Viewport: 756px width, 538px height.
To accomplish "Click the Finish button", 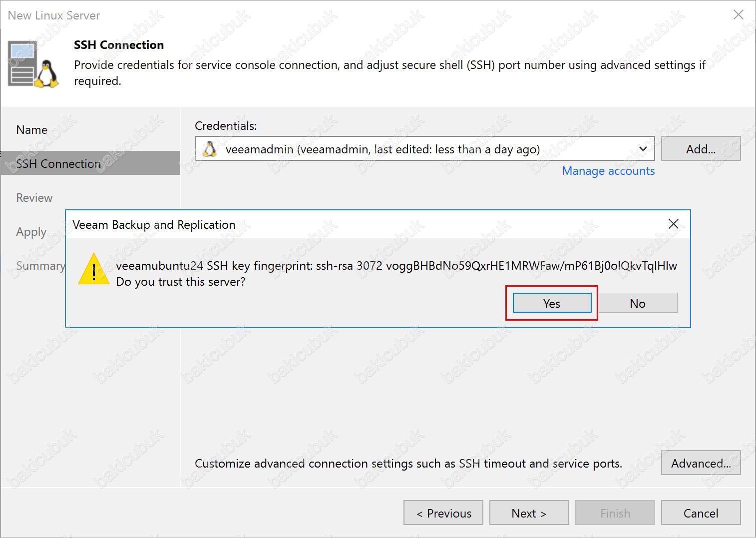I will (x=615, y=513).
